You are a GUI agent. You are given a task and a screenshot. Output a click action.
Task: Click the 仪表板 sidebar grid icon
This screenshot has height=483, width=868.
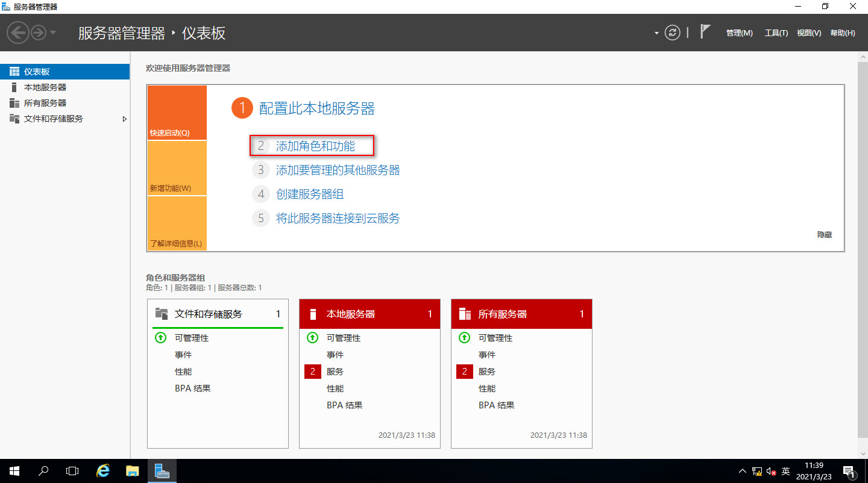[14, 72]
